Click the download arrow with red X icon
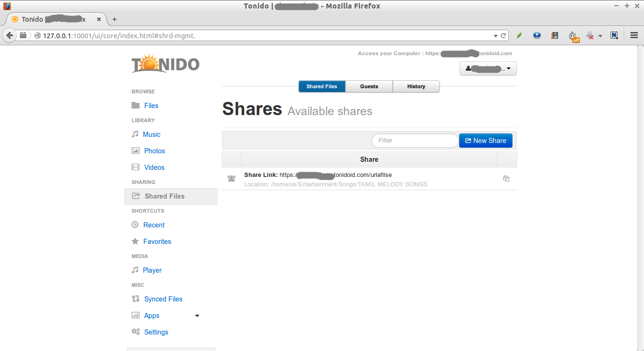Screen dimensions: 644x351 tap(590, 36)
